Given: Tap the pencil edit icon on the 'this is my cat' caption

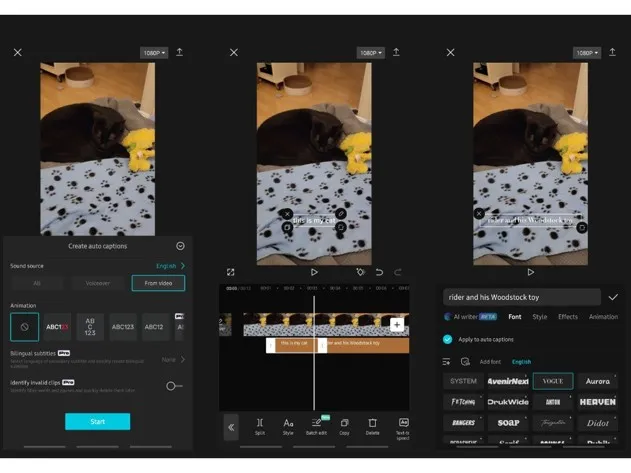Looking at the screenshot, I should coord(340,214).
